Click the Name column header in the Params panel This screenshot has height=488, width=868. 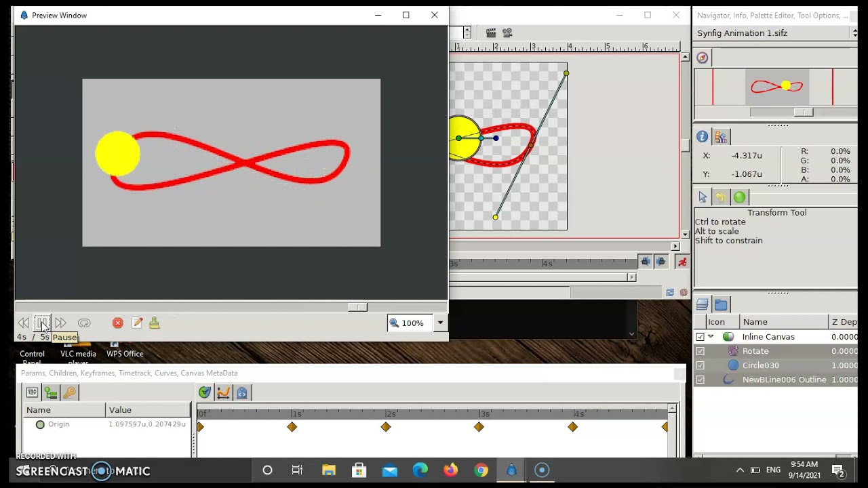coord(65,410)
